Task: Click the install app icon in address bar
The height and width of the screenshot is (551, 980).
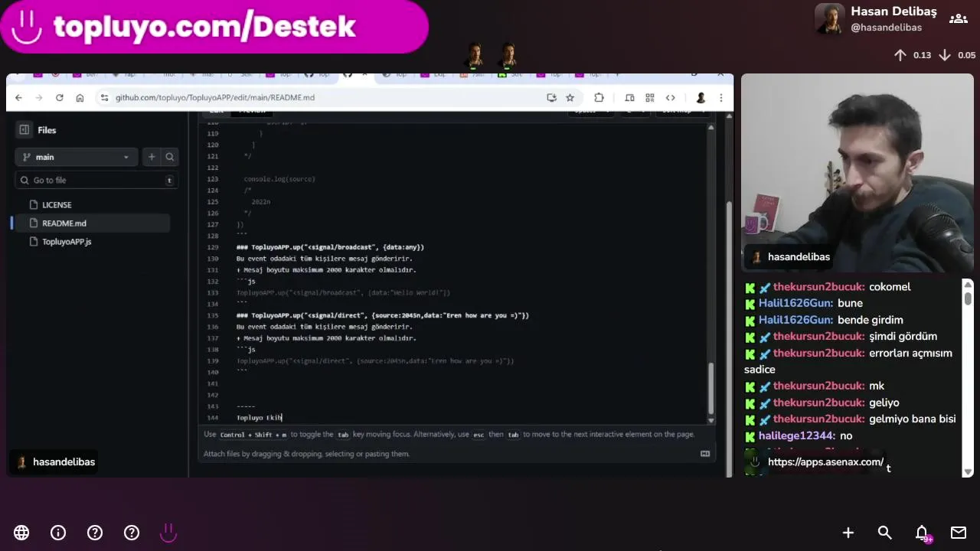Action: (x=551, y=97)
